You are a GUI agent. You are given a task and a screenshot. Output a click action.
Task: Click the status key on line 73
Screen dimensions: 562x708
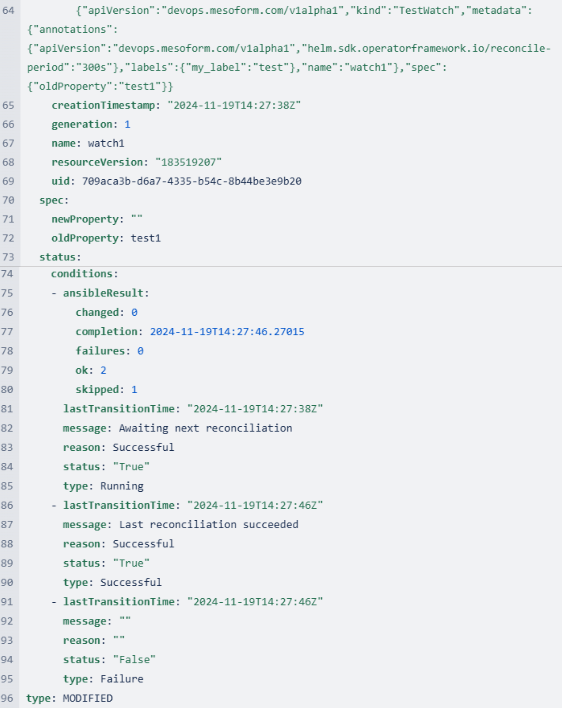pos(59,257)
